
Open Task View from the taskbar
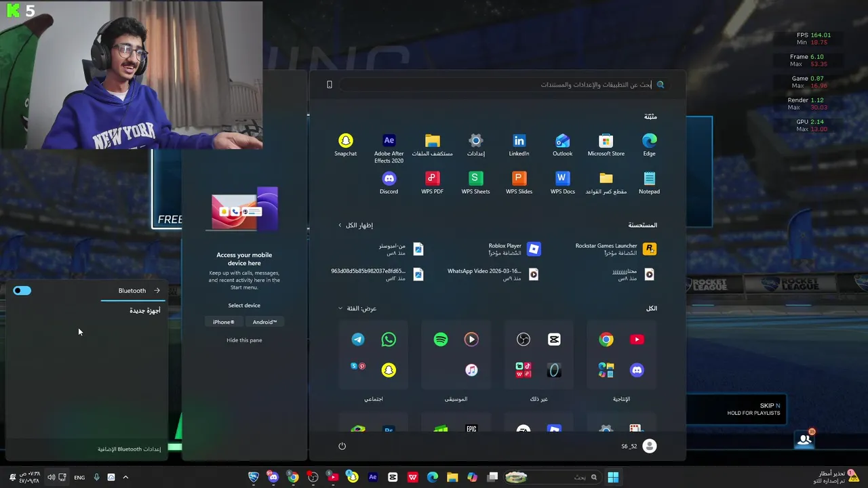[493, 477]
